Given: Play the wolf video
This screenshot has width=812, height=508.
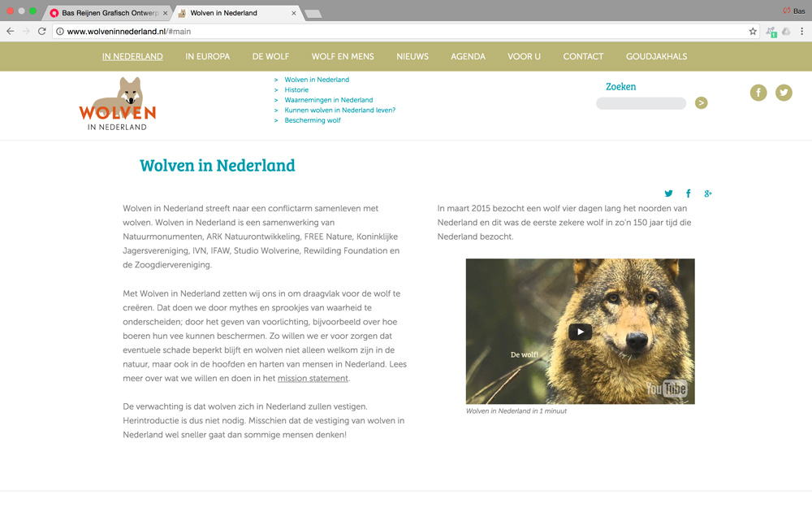Looking at the screenshot, I should 580,331.
